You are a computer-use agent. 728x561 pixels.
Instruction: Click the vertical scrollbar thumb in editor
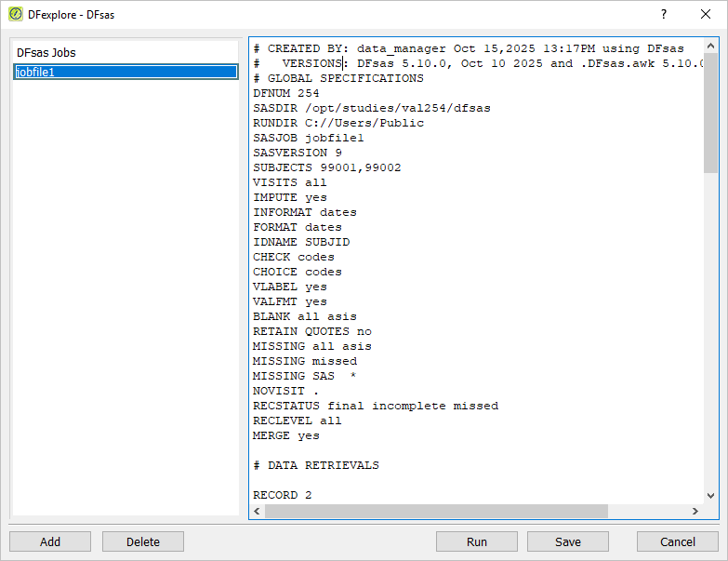coord(710,113)
